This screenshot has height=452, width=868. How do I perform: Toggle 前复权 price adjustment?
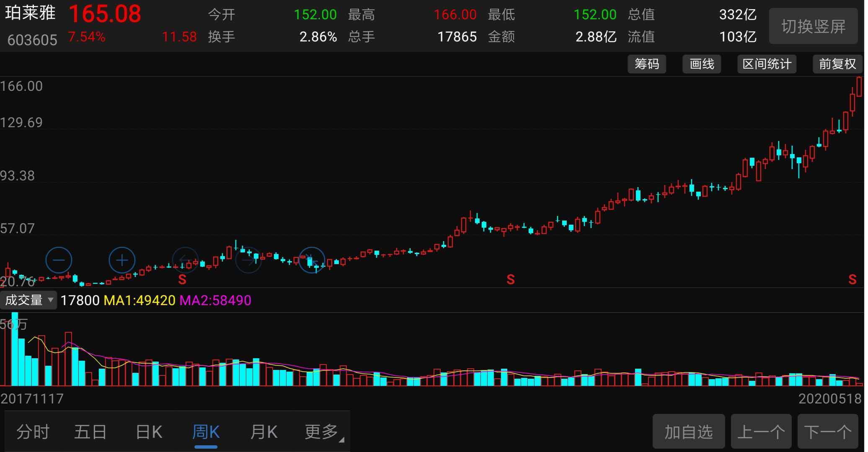click(837, 64)
